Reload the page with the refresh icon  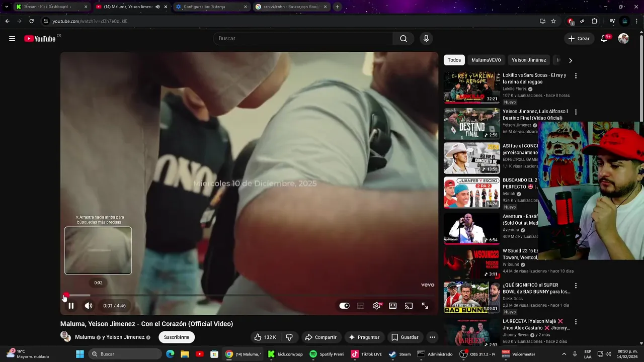31,21
